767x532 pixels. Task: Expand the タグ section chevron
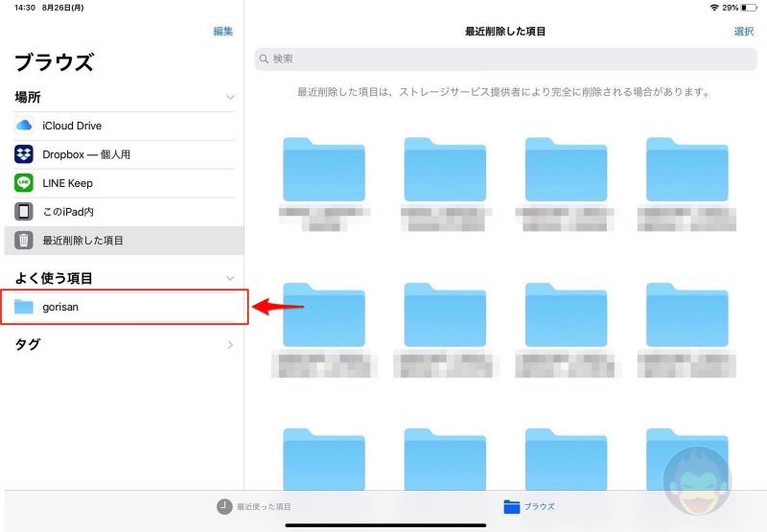pyautogui.click(x=230, y=345)
